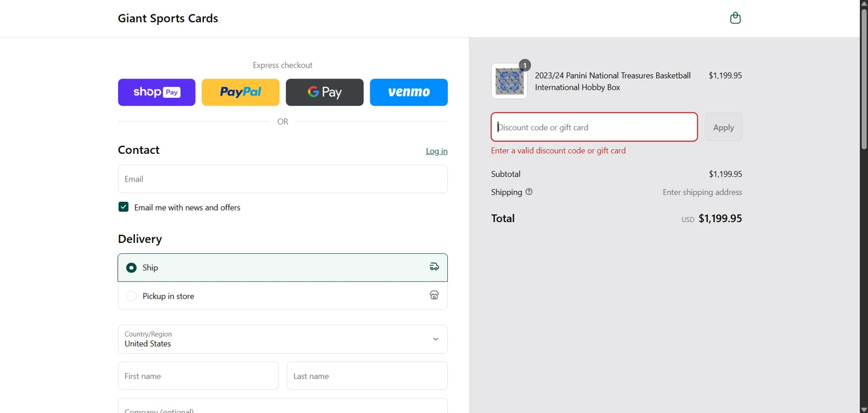Click the product title Panini National Treasures
The width and height of the screenshot is (868, 413).
(613, 81)
